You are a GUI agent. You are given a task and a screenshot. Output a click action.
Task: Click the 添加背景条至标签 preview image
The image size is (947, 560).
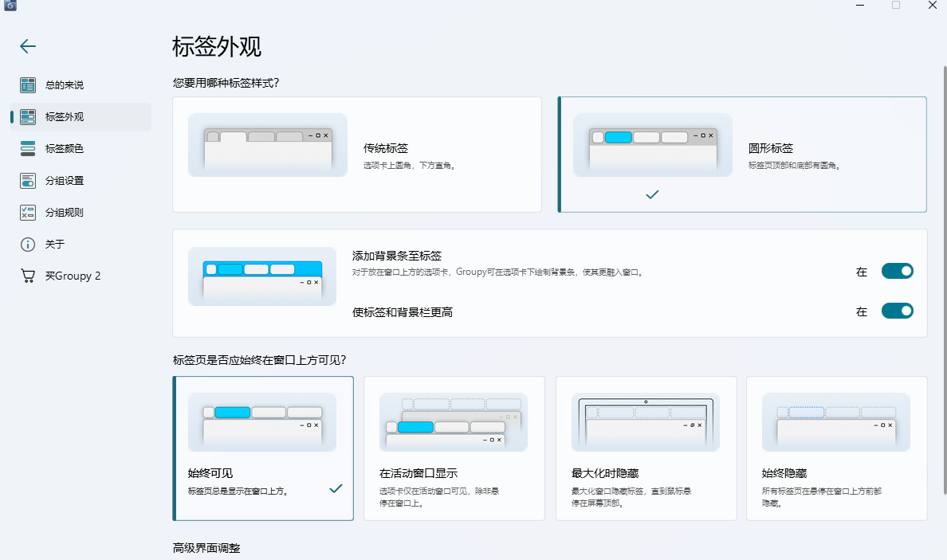click(262, 276)
